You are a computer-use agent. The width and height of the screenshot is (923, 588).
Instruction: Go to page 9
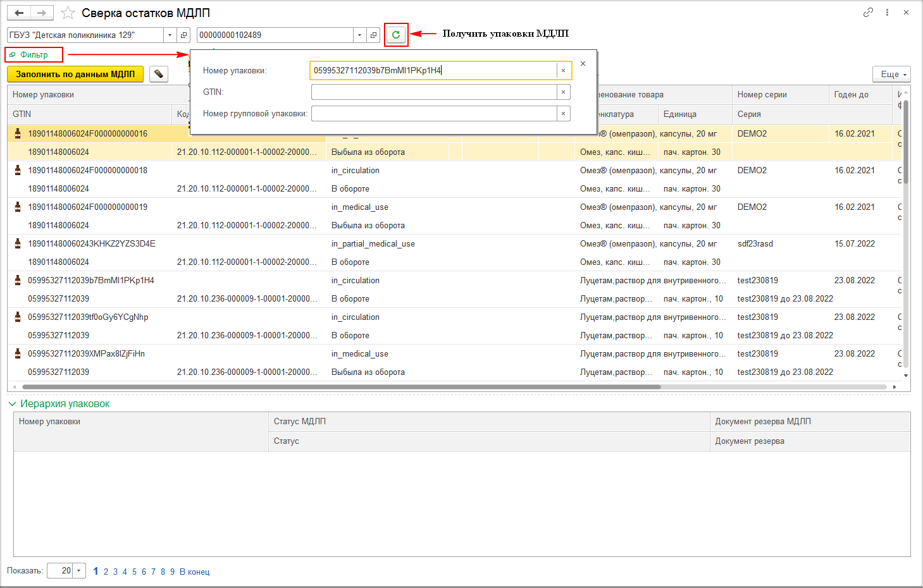point(172,572)
